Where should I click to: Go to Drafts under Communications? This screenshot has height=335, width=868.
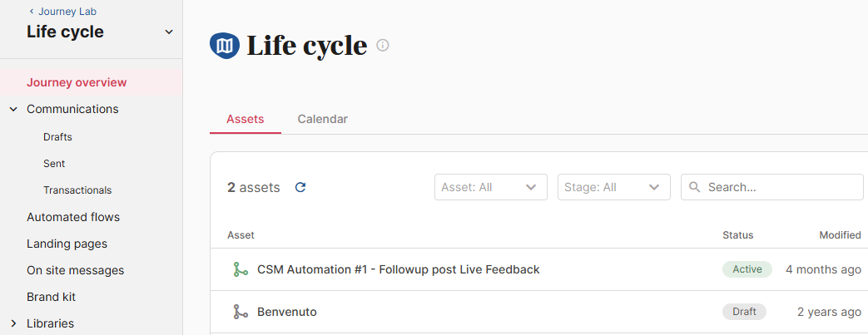57,137
